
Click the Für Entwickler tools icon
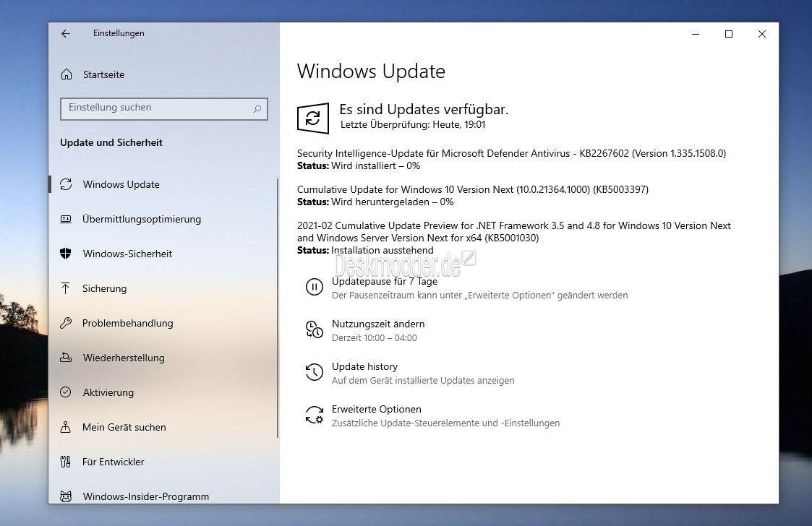[x=66, y=462]
